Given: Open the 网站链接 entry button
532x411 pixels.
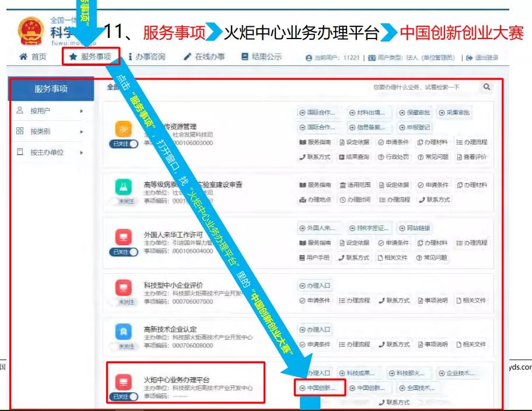Looking at the screenshot, I should point(415,228).
